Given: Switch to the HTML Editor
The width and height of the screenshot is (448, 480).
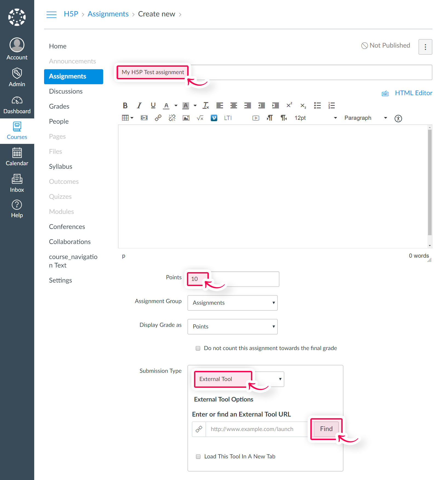Looking at the screenshot, I should point(414,93).
